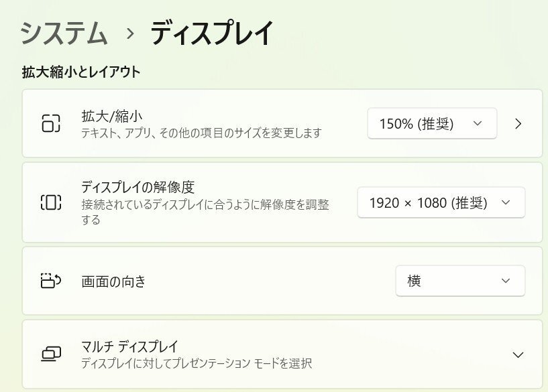Image resolution: width=548 pixels, height=392 pixels.
Task: Open the 横 orientation dropdown
Action: (459, 281)
